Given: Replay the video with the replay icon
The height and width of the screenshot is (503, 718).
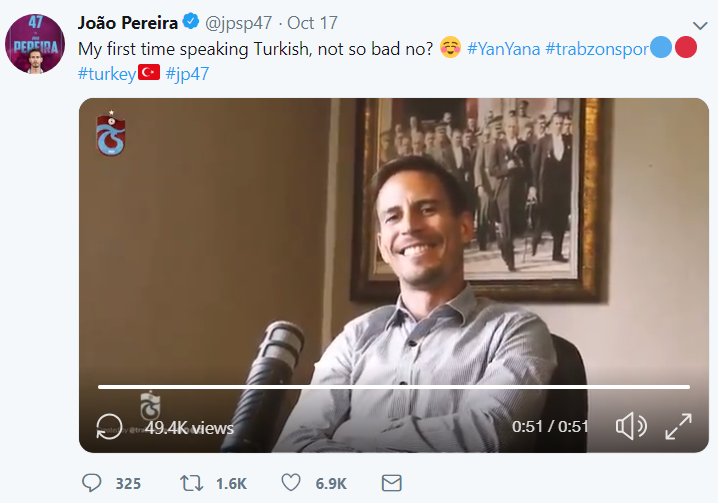Looking at the screenshot, I should pyautogui.click(x=109, y=427).
